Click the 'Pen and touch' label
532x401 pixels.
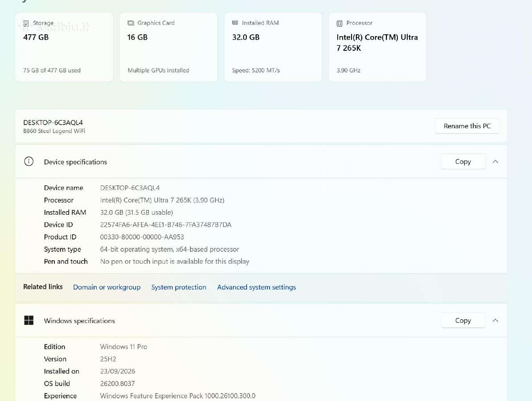66,261
